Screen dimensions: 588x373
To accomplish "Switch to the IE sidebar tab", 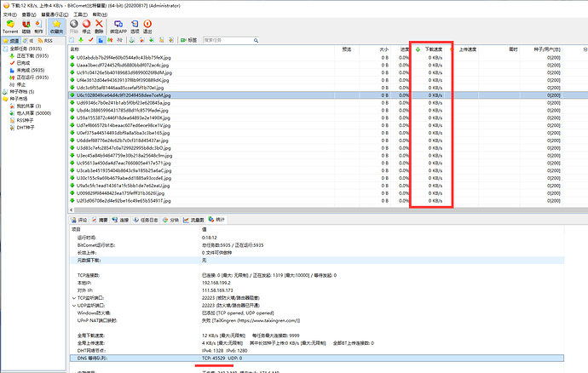I will coord(28,41).
